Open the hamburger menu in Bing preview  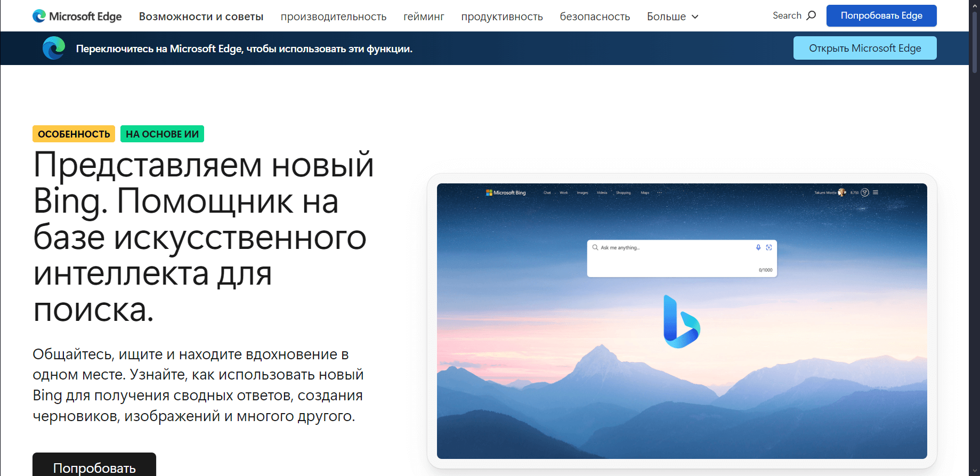pos(876,192)
